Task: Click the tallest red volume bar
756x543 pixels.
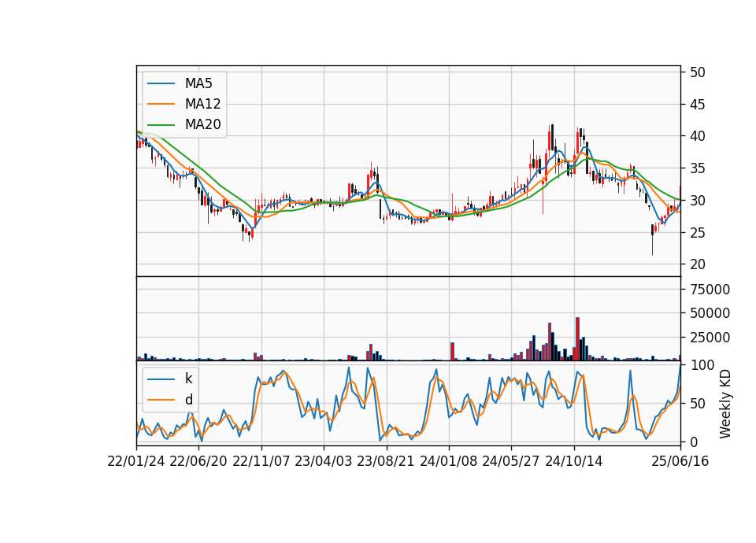Action: click(x=577, y=338)
